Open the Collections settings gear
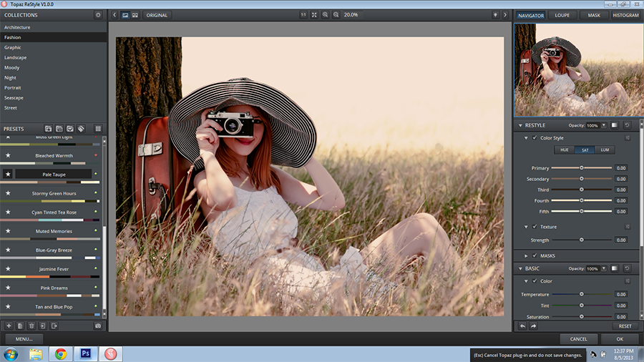This screenshot has height=362, width=644. point(98,15)
